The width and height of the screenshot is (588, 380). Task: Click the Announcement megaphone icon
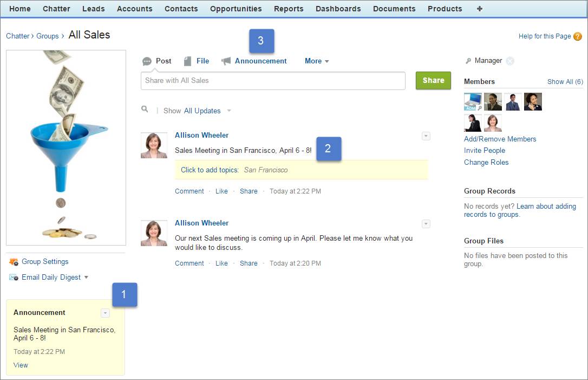tap(226, 61)
